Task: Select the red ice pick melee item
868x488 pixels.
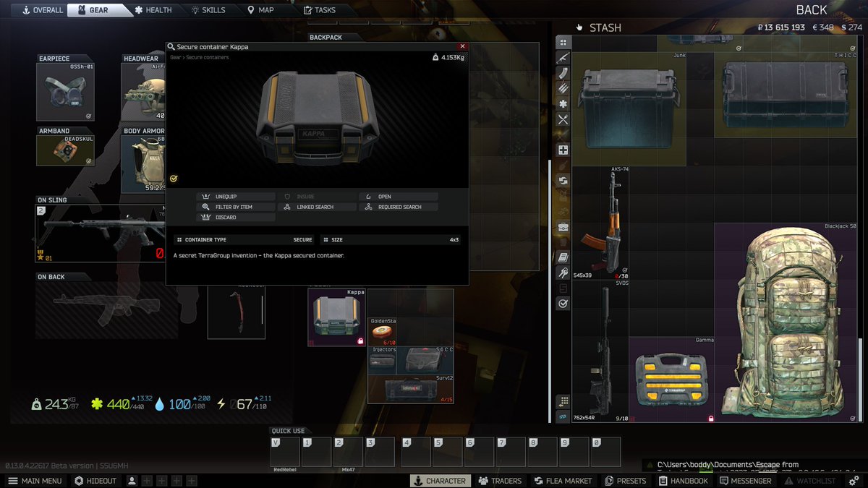Action: pos(237,314)
